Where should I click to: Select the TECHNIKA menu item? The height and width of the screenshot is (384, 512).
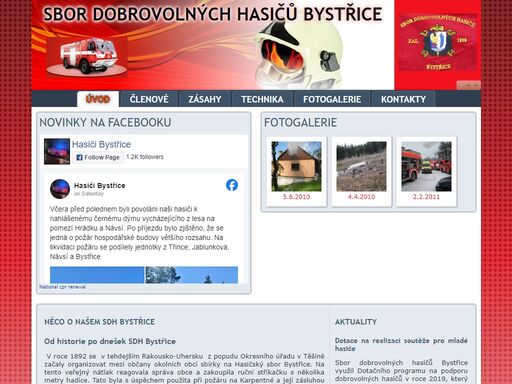pyautogui.click(x=262, y=99)
